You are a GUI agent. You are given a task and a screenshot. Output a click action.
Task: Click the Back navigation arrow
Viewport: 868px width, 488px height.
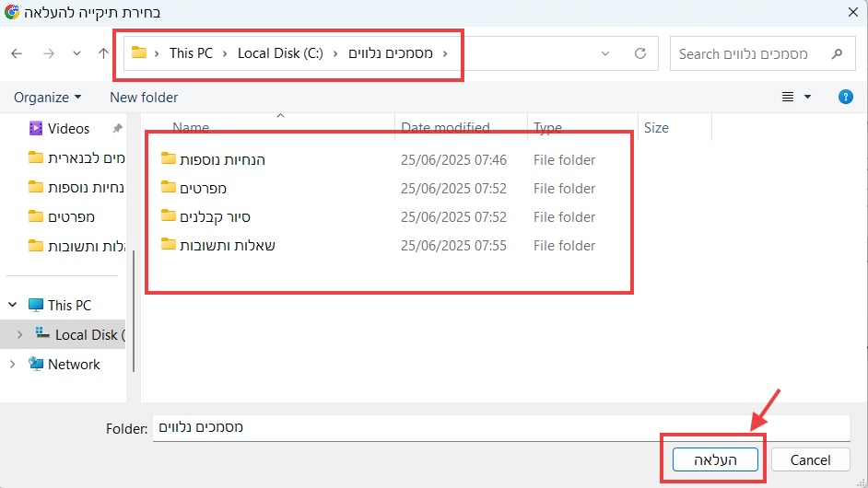[17, 53]
